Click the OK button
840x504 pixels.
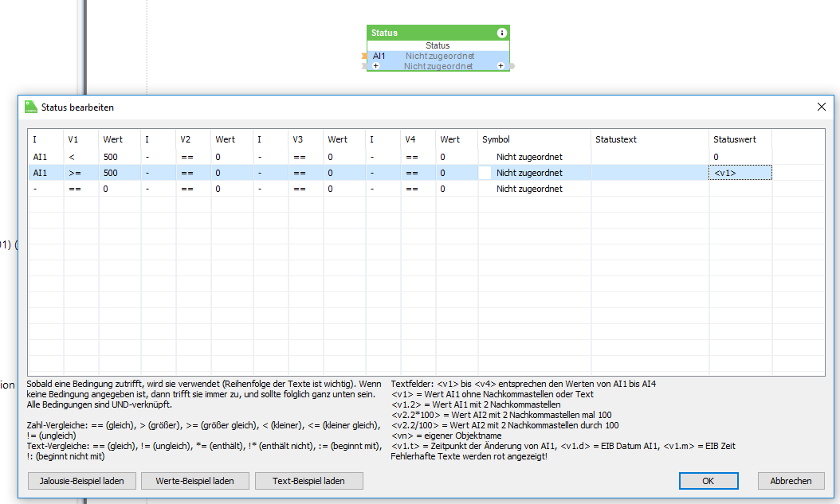point(709,481)
